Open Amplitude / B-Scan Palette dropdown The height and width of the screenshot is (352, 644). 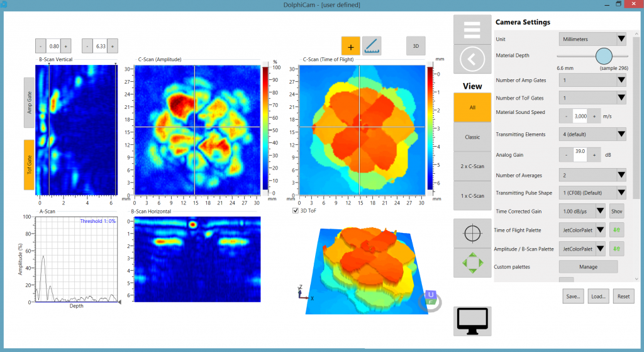tap(582, 249)
